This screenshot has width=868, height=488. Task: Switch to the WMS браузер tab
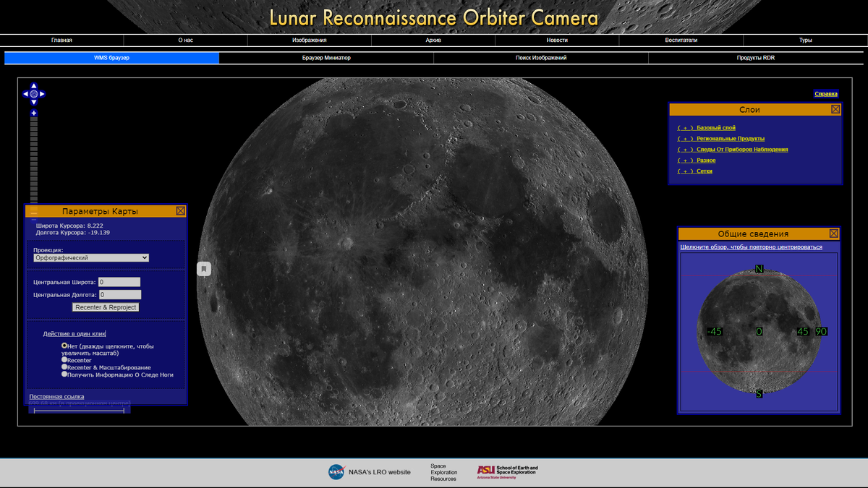coord(111,58)
